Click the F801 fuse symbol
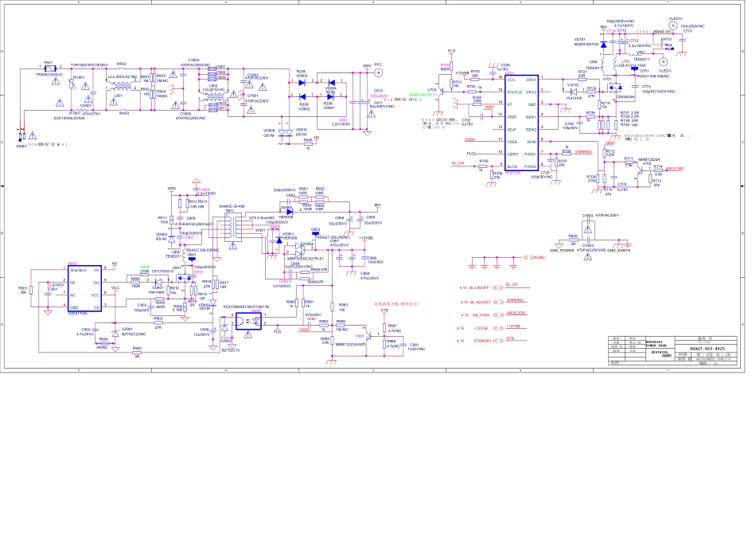756x535 pixels. (x=49, y=68)
